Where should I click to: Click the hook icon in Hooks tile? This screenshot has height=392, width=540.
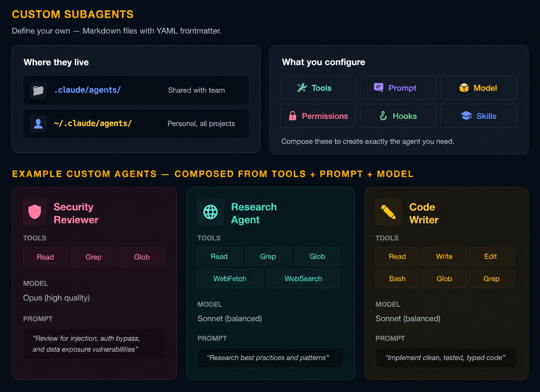(383, 116)
